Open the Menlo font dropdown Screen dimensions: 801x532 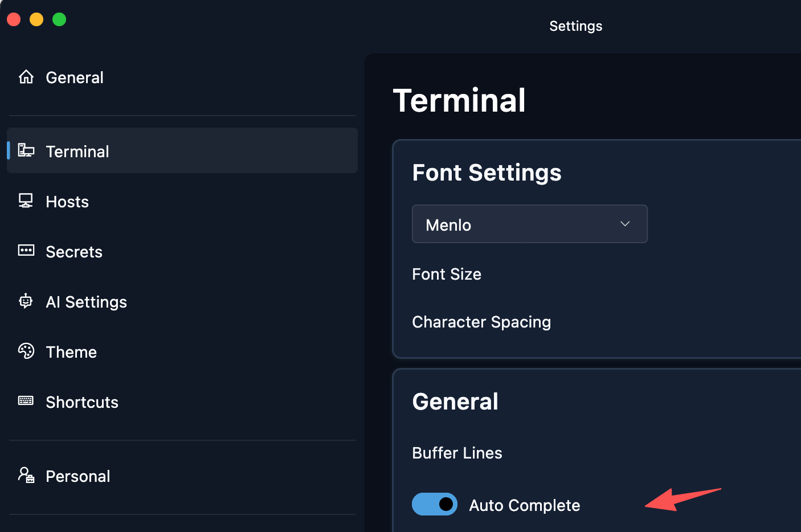click(x=530, y=224)
